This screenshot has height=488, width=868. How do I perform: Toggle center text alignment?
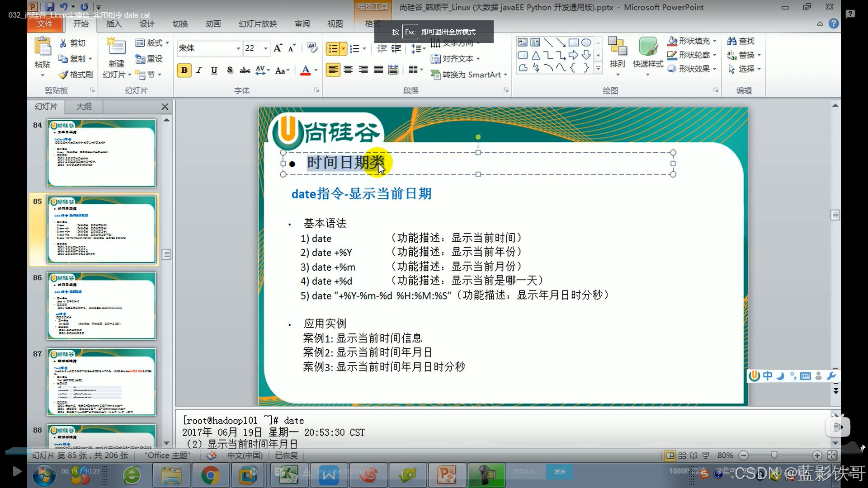coord(348,70)
